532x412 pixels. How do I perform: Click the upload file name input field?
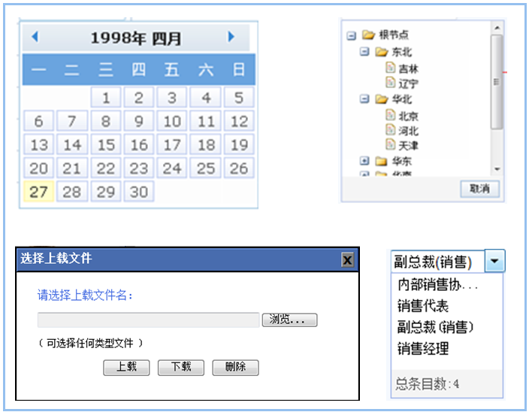(x=148, y=320)
